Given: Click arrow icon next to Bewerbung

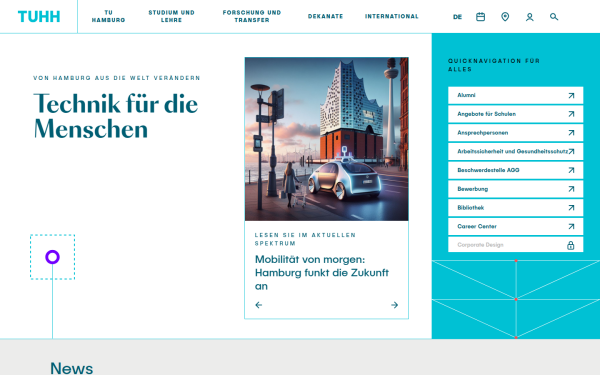Looking at the screenshot, I should click(571, 189).
